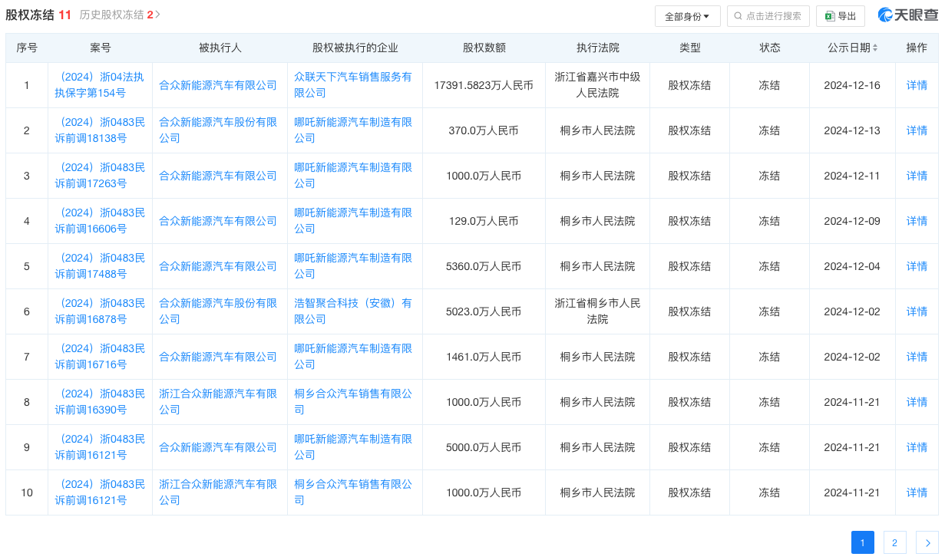Screen dimensions: 945x560
Task: Open case 诉前调17263号
Action: [x=100, y=176]
